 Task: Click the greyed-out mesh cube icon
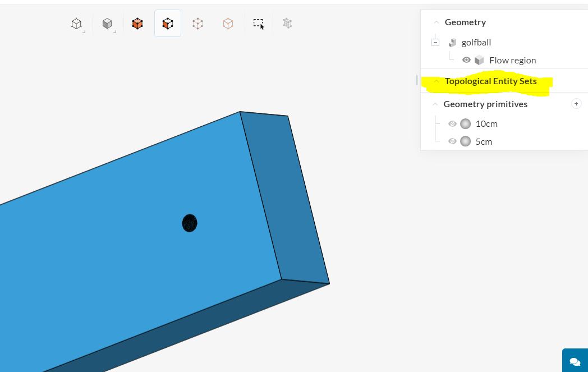(287, 23)
